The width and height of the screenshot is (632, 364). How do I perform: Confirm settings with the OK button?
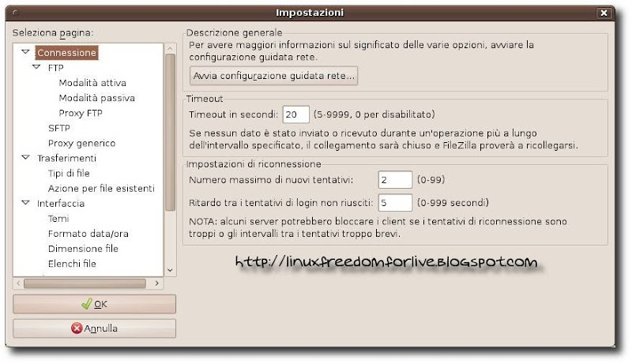94,304
